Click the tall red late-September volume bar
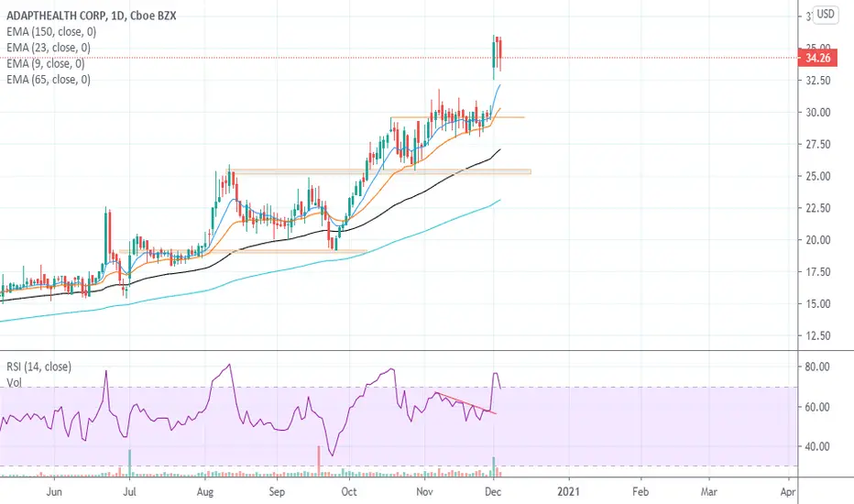 319,461
